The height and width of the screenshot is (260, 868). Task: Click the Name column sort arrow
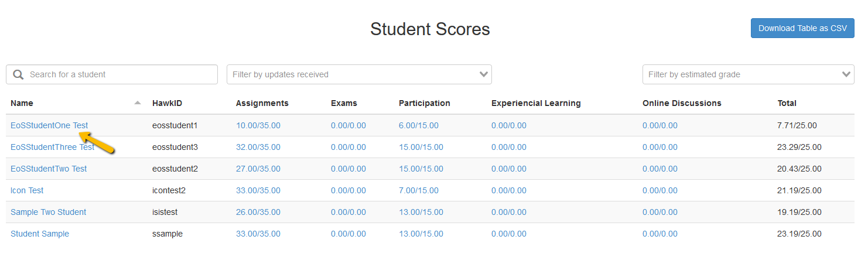[x=138, y=103]
